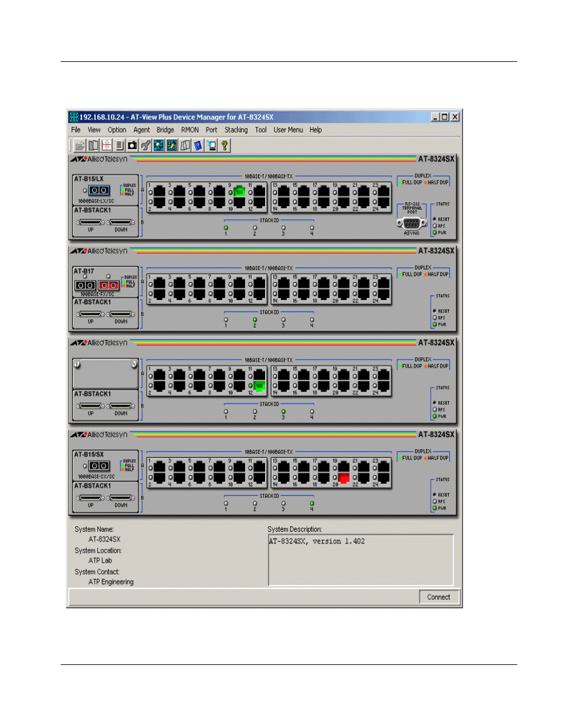Image resolution: width=562 pixels, height=728 pixels.
Task: Click Stack ID 4 LED on AT-B15/LX switch
Action: pos(312,228)
